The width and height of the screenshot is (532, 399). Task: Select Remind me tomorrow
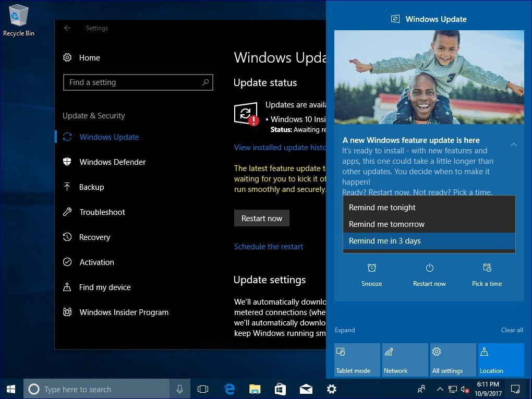click(429, 224)
